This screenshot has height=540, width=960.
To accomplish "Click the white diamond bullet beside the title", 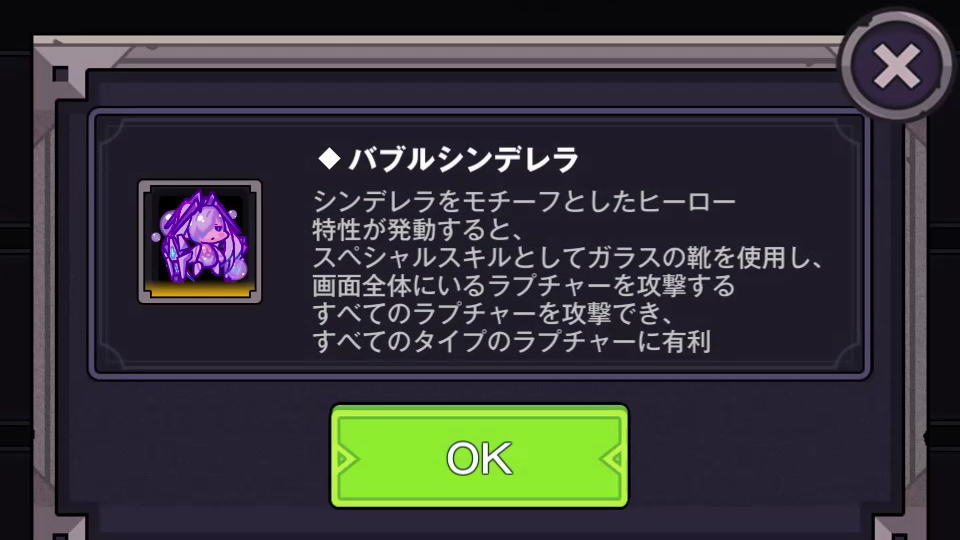I will coord(329,159).
